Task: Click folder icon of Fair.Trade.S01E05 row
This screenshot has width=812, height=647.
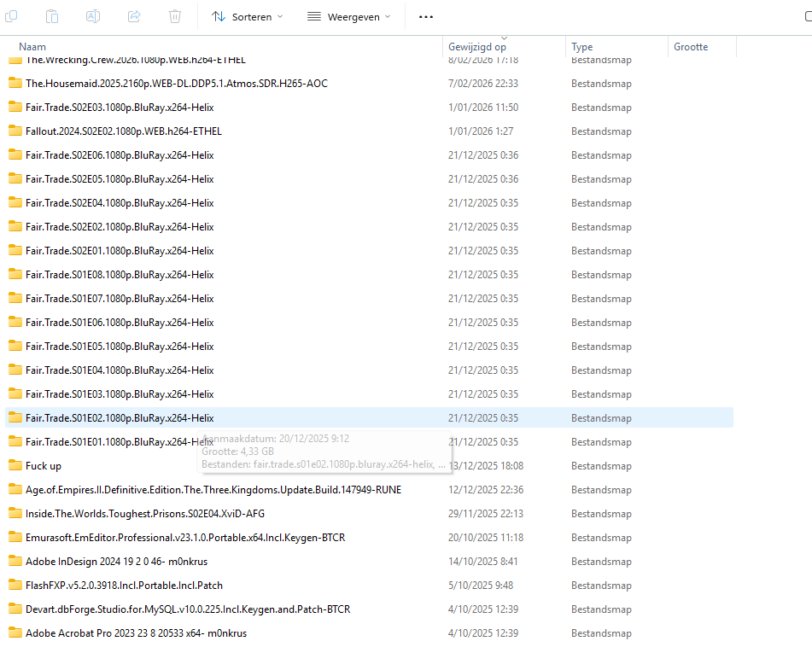Action: 15,346
